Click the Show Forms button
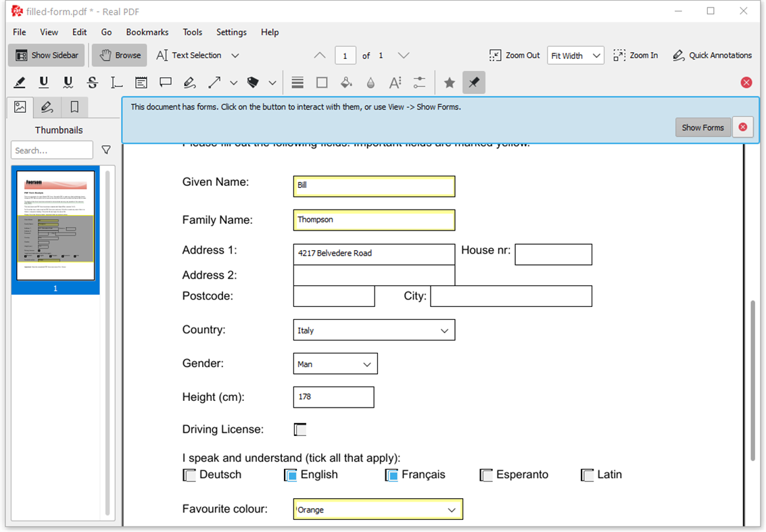Screen dimensions: 766x532 [x=703, y=128]
